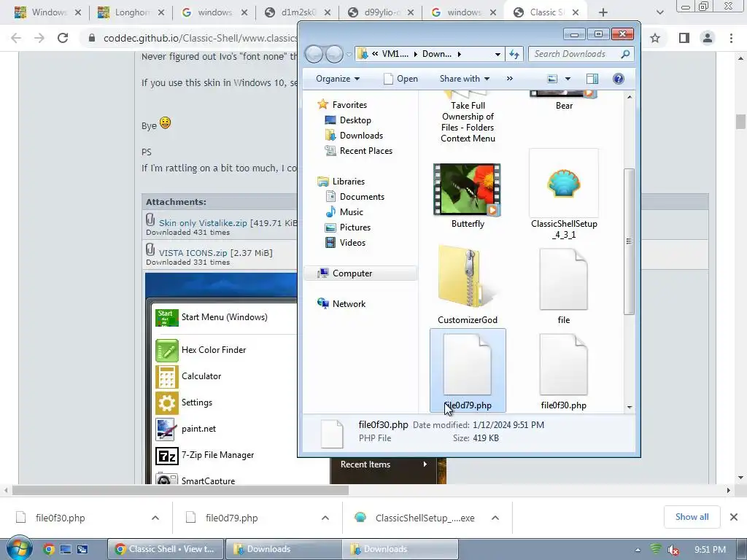Open the 'Skin only Vistalike.zip' attachment link
747x560 pixels.
coord(203,223)
